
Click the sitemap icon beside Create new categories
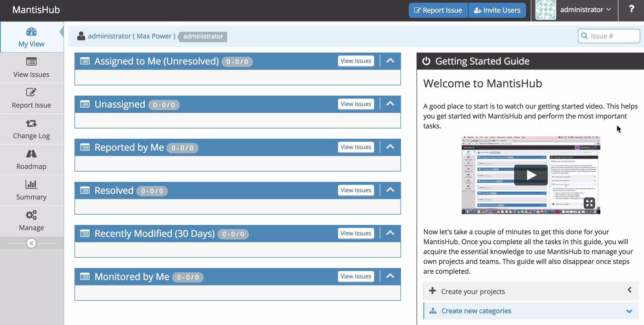pyautogui.click(x=433, y=311)
